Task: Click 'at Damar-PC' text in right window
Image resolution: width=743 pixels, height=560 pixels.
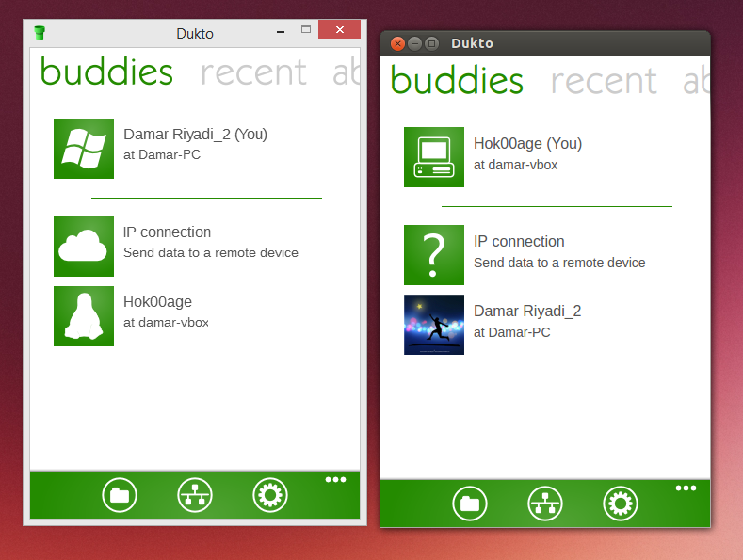Action: click(511, 332)
